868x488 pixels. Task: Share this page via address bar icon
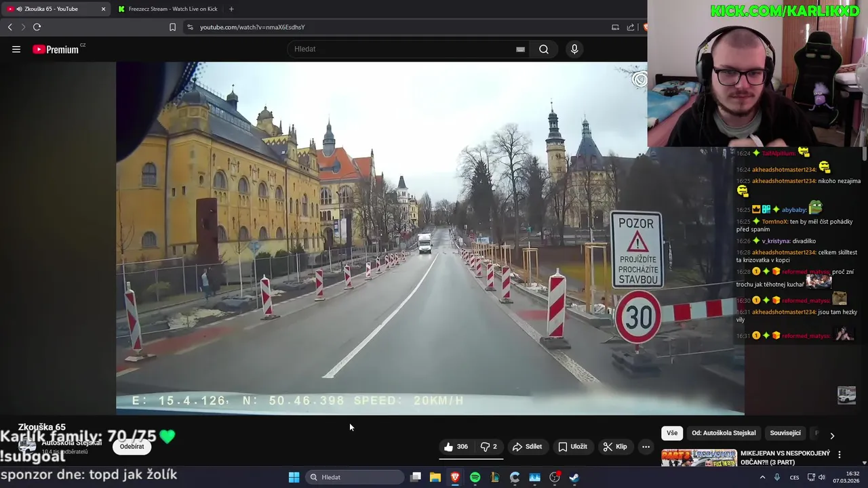(x=631, y=27)
